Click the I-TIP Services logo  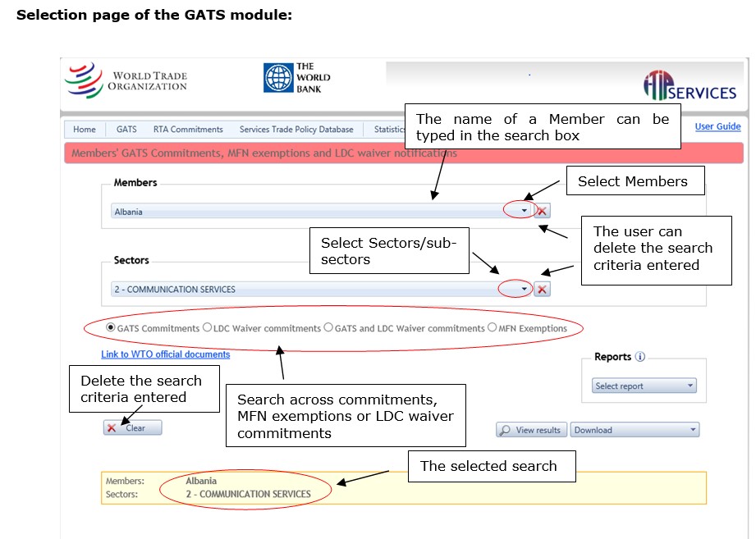690,86
